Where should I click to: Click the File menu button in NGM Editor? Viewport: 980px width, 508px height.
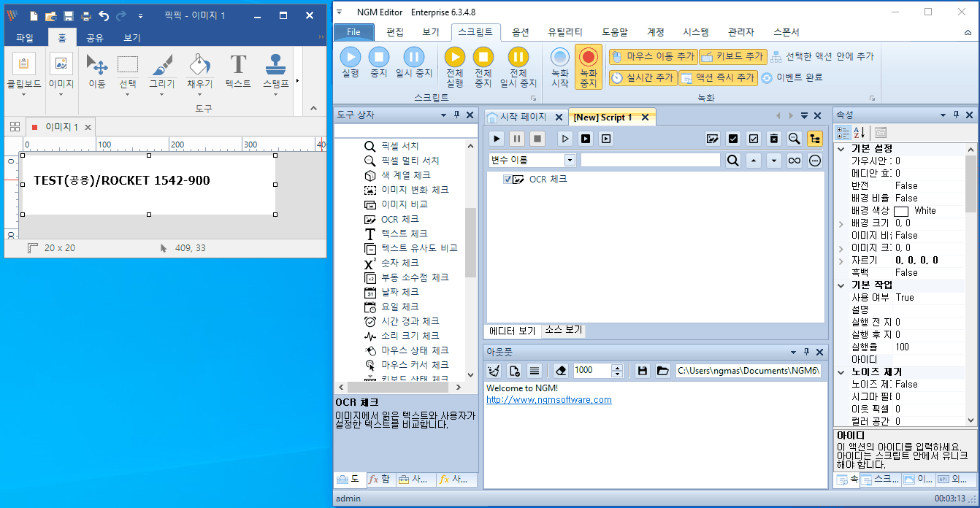354,32
